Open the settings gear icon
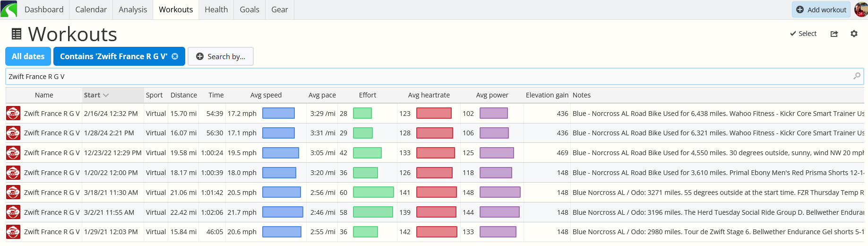The width and height of the screenshot is (868, 246). [x=854, y=34]
